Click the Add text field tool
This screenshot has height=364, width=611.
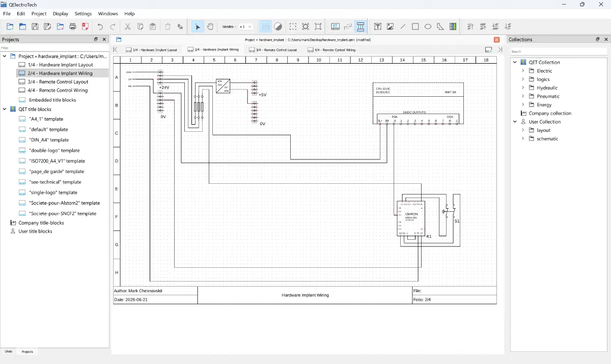point(378,26)
